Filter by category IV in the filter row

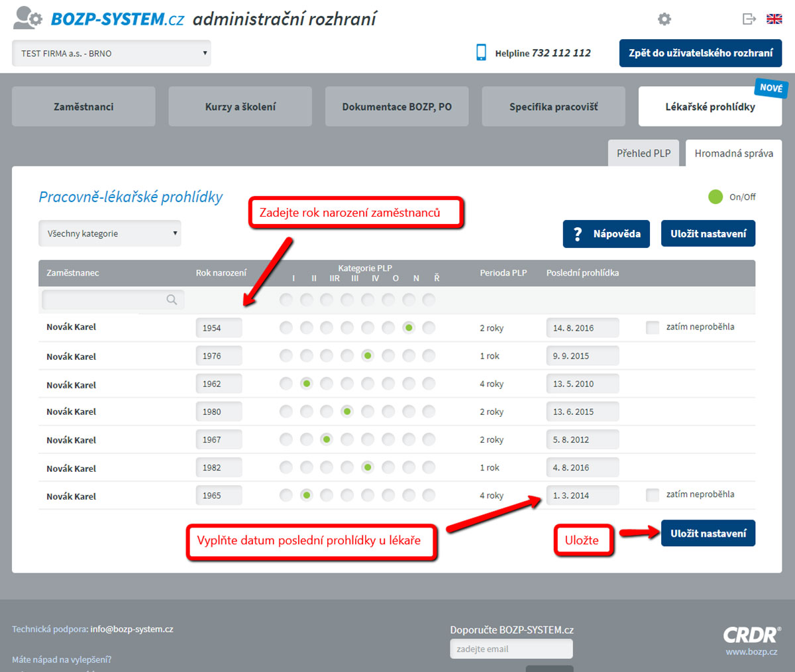[368, 300]
